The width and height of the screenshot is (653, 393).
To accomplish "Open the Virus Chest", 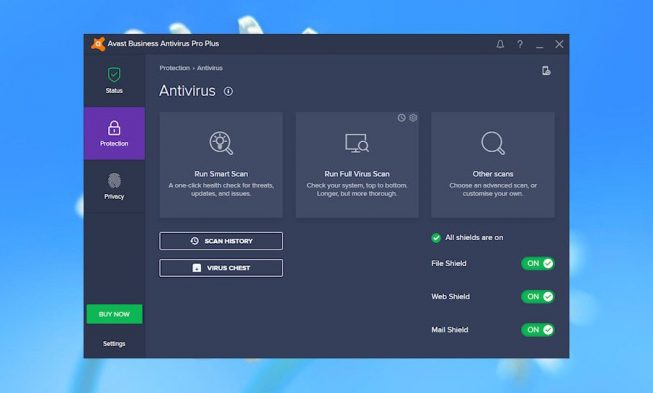I will click(221, 268).
